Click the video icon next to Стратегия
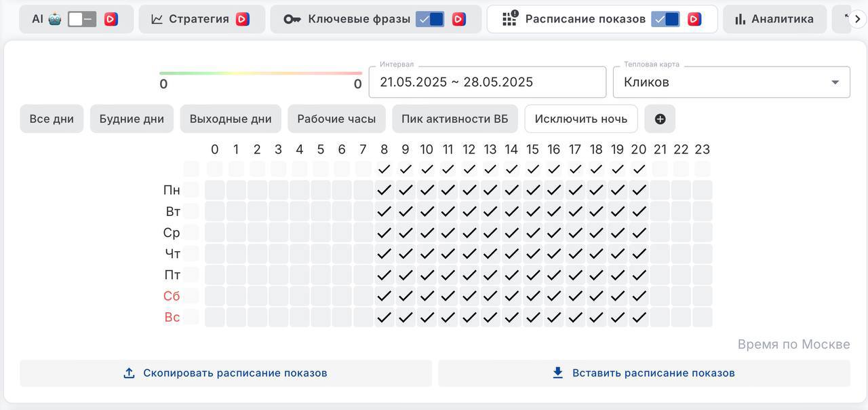868x410 pixels. tap(242, 19)
